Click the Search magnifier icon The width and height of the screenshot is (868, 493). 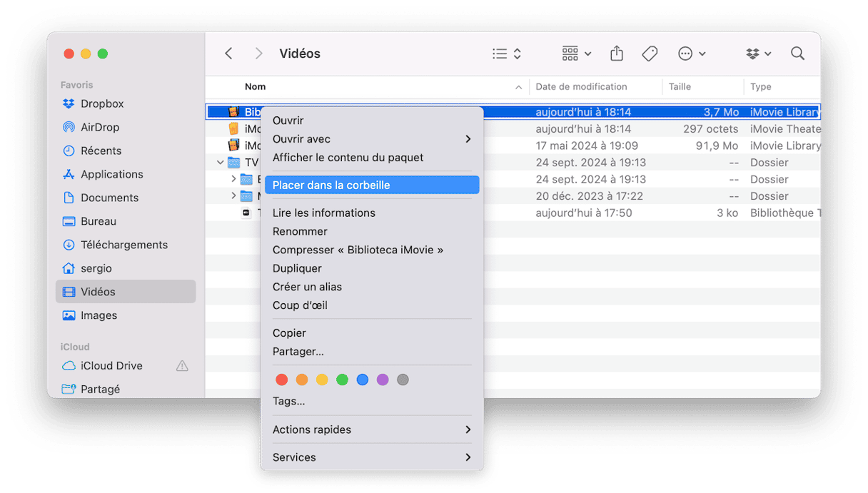797,54
